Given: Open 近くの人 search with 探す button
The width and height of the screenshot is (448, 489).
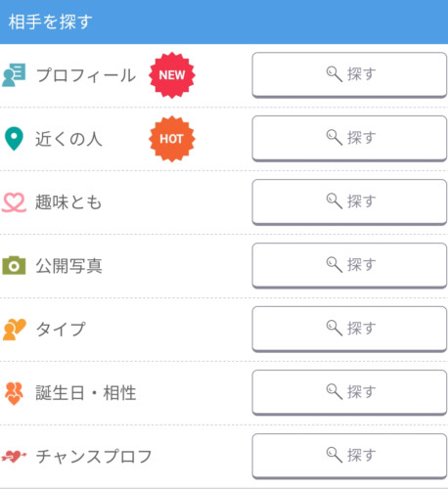Looking at the screenshot, I should pyautogui.click(x=349, y=138).
